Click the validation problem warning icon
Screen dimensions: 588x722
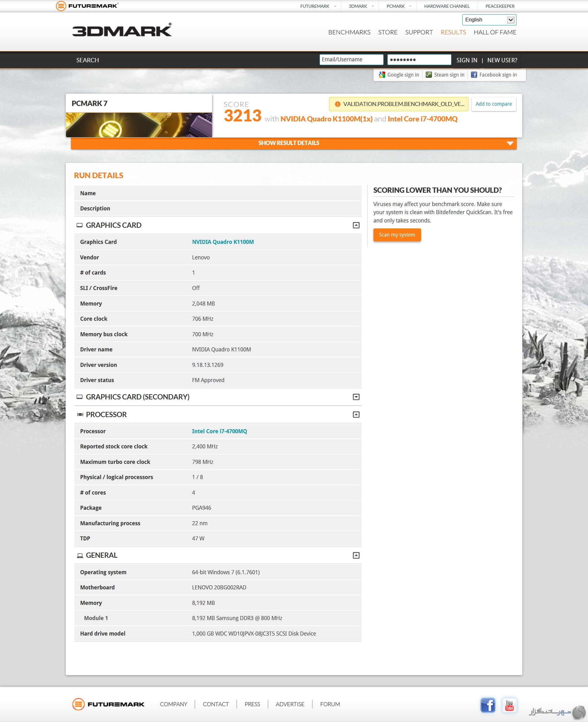338,104
